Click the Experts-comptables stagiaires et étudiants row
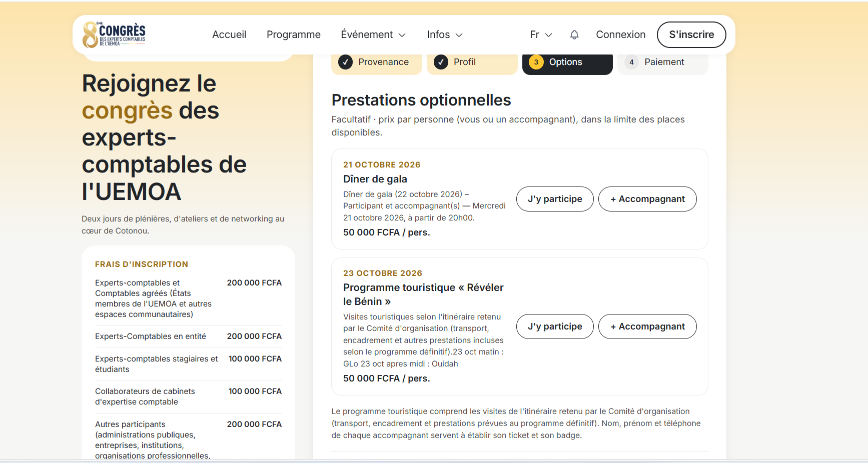The width and height of the screenshot is (868, 463). click(188, 364)
